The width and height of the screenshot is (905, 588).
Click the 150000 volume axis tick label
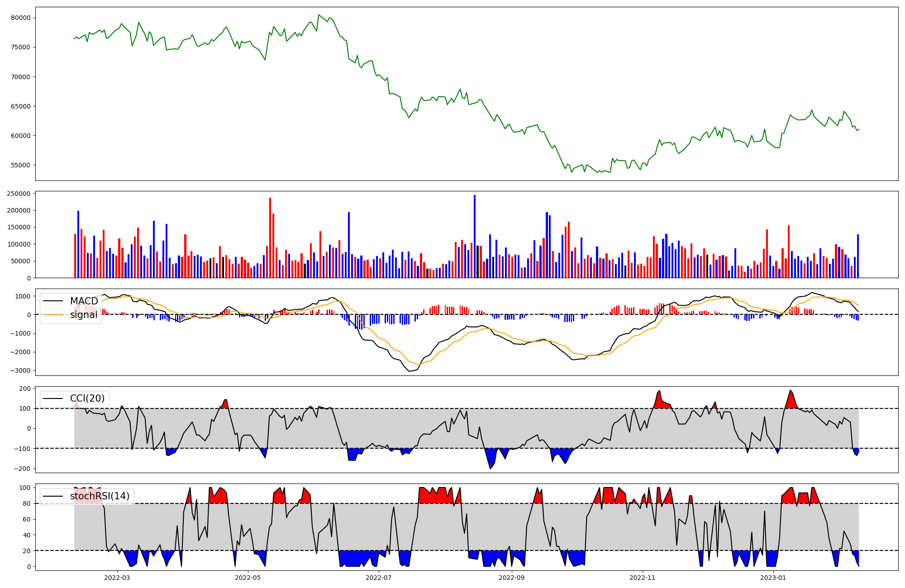19,228
